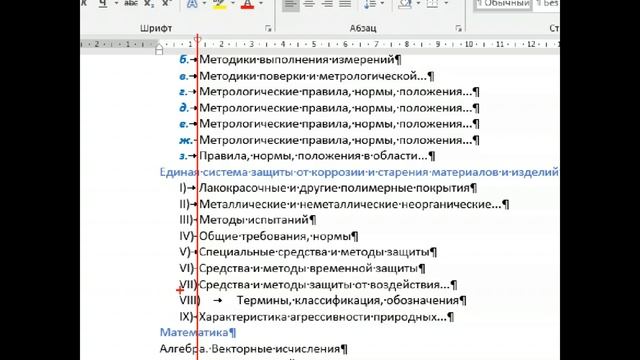Open text effects and typography
640x360 pixels.
coord(192,4)
